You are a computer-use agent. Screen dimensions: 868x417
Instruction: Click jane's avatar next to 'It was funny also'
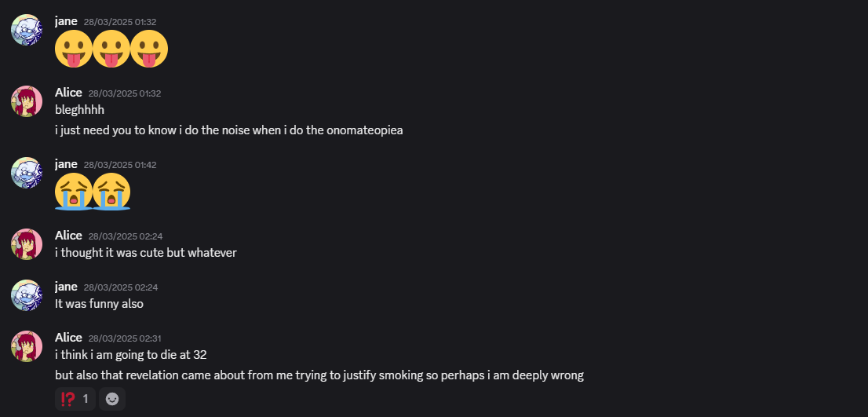[x=27, y=295]
